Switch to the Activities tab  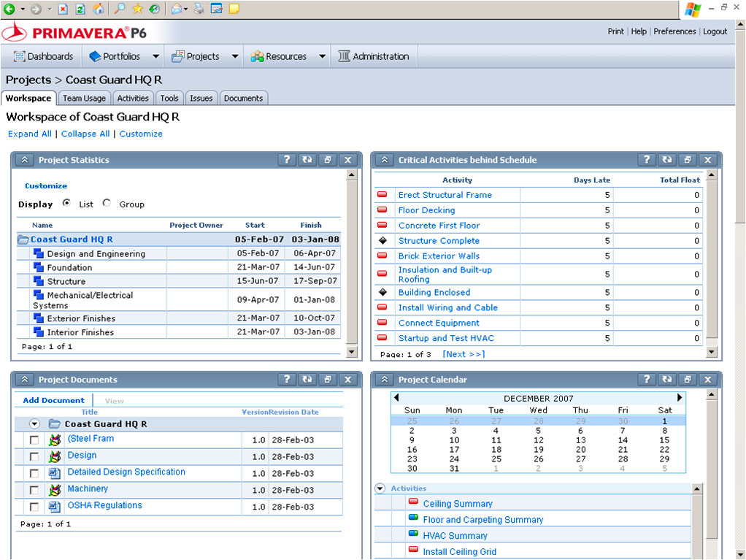[133, 98]
